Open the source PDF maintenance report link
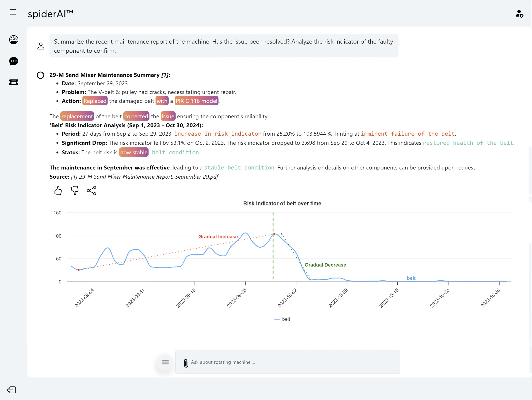This screenshot has width=532, height=400. (144, 177)
